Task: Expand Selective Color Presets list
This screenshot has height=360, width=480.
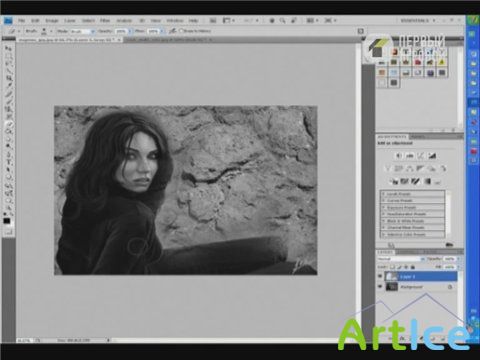Action: click(x=383, y=234)
